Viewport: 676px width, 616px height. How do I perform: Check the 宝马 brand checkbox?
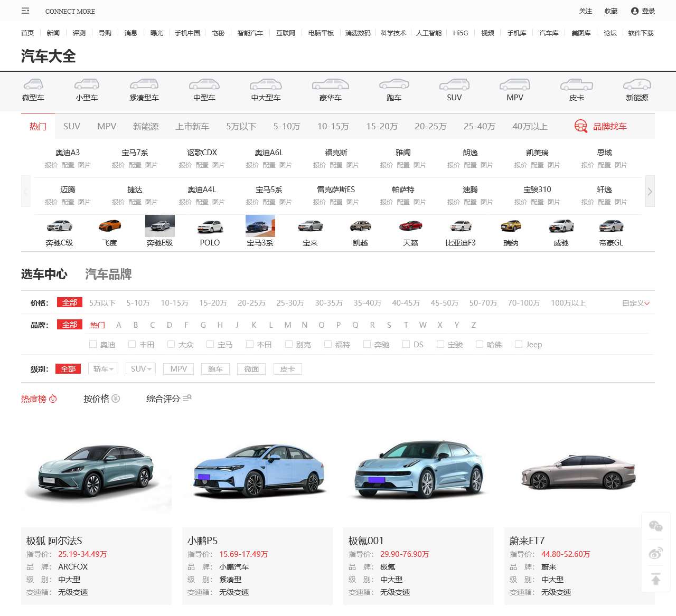pyautogui.click(x=210, y=344)
